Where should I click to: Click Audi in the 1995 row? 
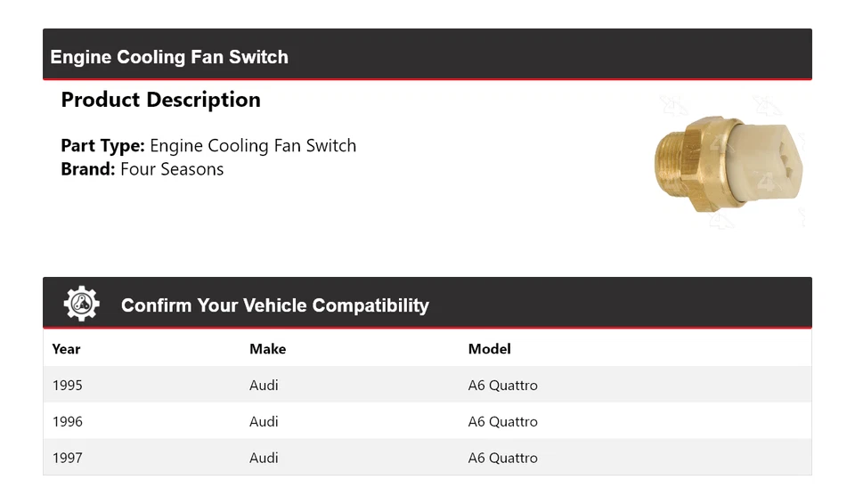[264, 386]
